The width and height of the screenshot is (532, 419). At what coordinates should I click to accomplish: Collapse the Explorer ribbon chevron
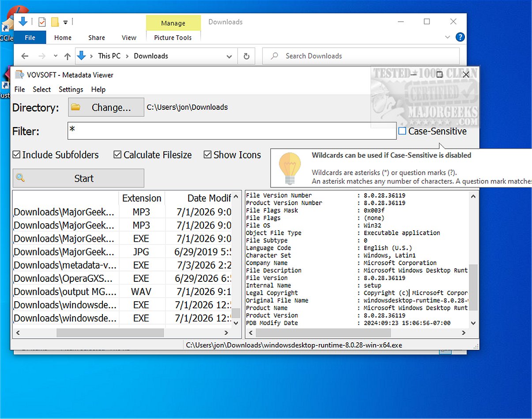click(x=448, y=37)
